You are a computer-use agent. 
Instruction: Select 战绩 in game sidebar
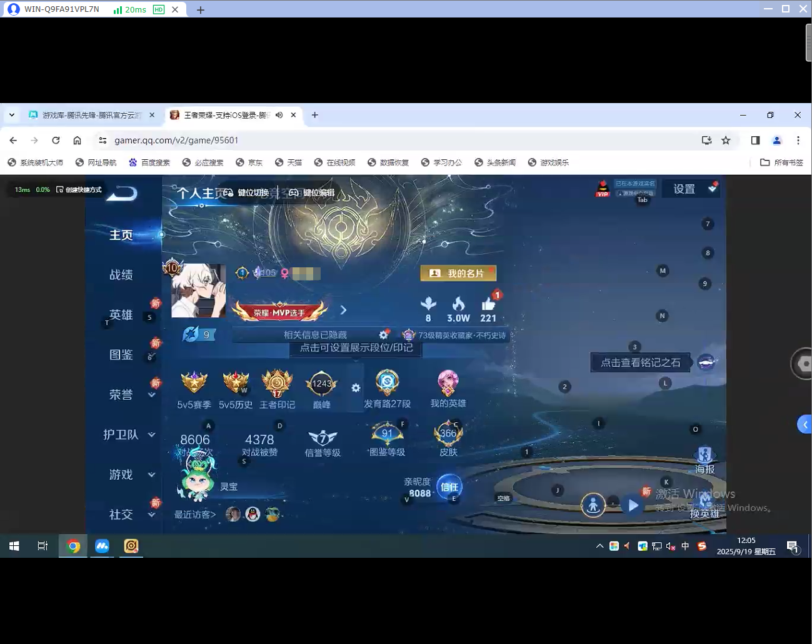click(121, 275)
